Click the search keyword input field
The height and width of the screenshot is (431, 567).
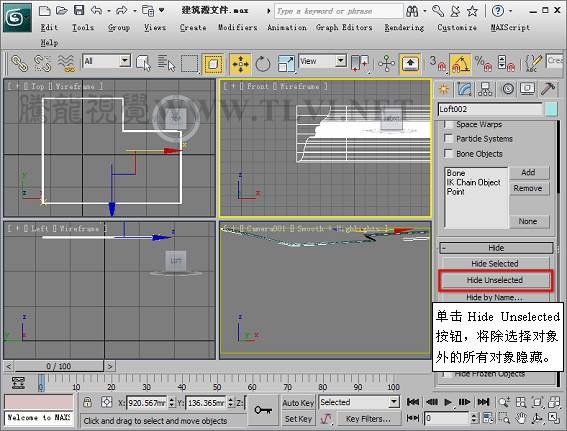338,11
